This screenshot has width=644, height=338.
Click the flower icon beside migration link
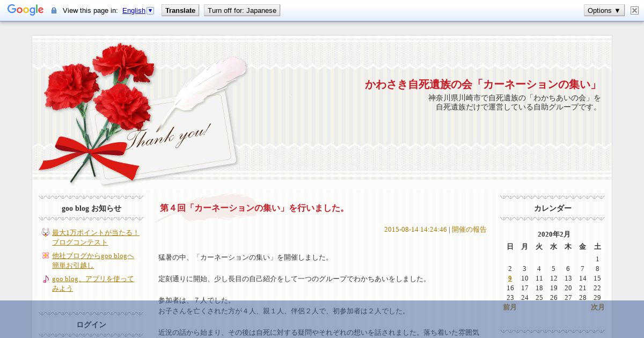(46, 255)
